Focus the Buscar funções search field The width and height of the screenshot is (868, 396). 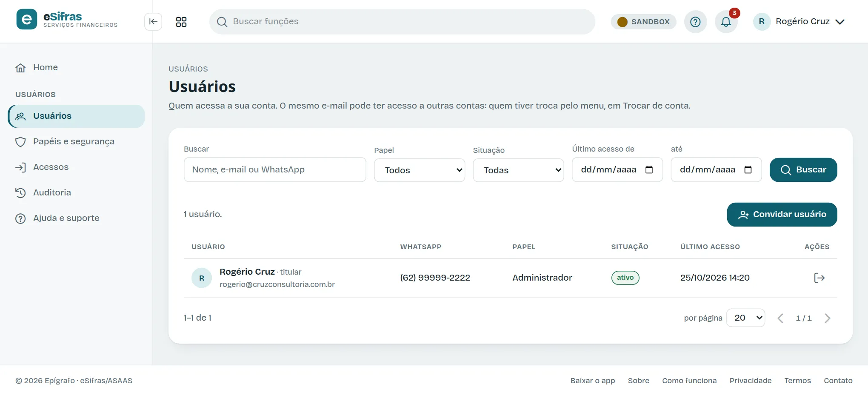click(x=402, y=22)
